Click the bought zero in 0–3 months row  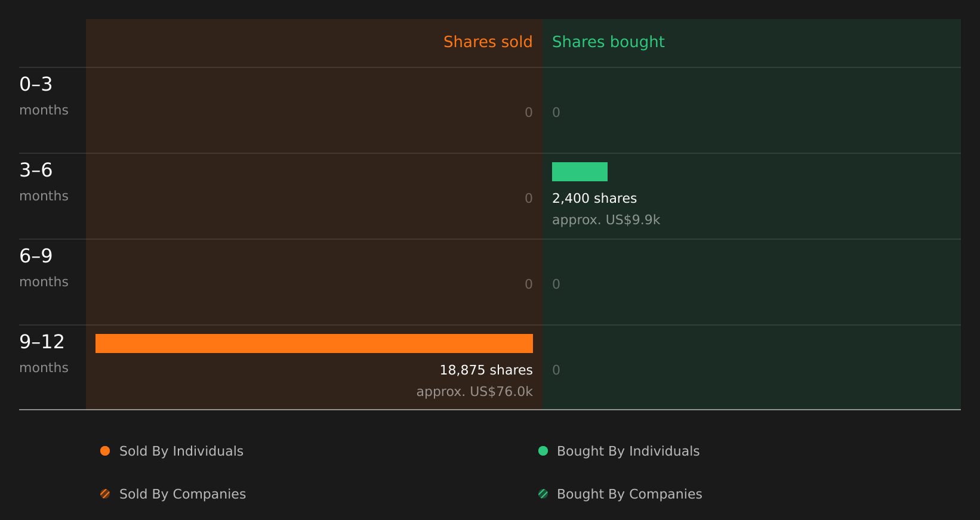click(x=556, y=113)
